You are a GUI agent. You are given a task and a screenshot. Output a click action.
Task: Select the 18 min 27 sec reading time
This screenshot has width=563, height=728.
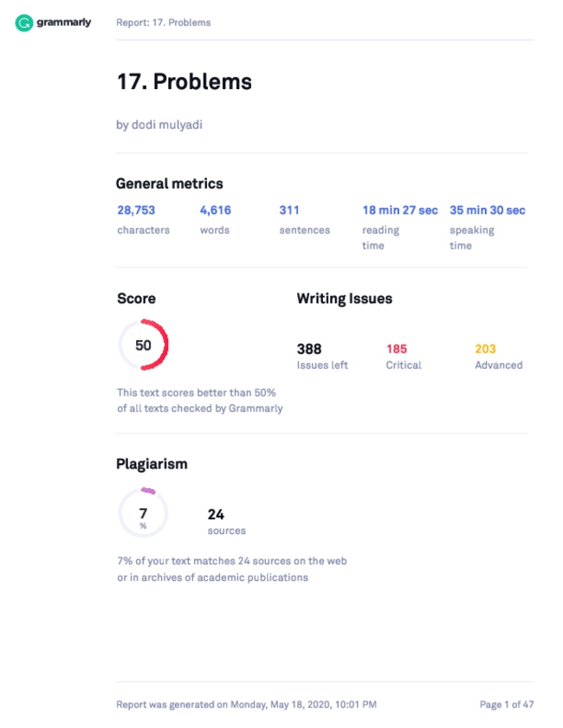pos(400,228)
